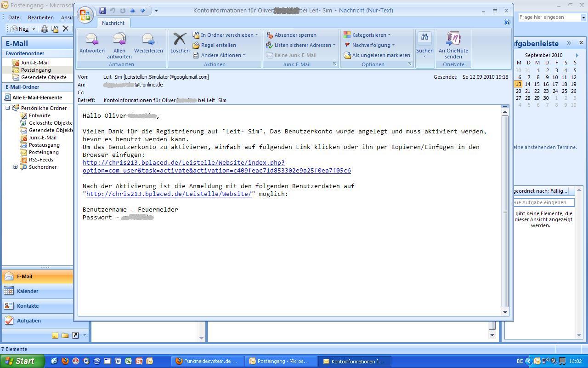Collapse the Persönliche Ordner tree node
Screen dimensions: 588x368
coord(8,108)
